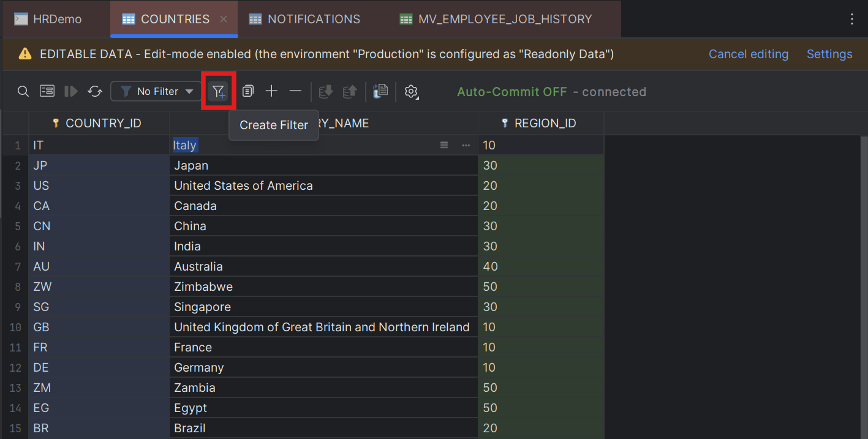The height and width of the screenshot is (439, 868).
Task: Click region ID 20 in Brazil row
Action: [x=542, y=428]
